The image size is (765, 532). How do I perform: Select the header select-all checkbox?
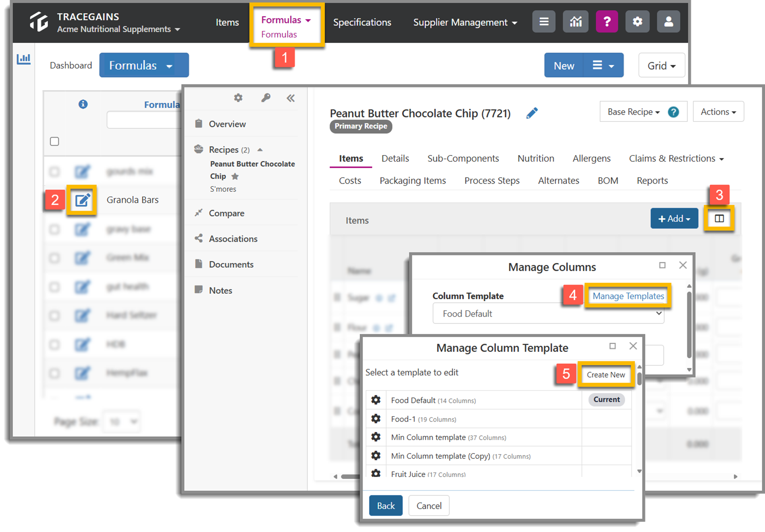[54, 141]
